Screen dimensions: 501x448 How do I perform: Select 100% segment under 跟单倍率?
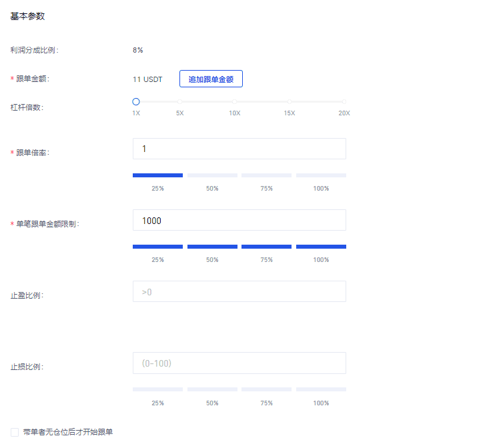click(x=321, y=175)
